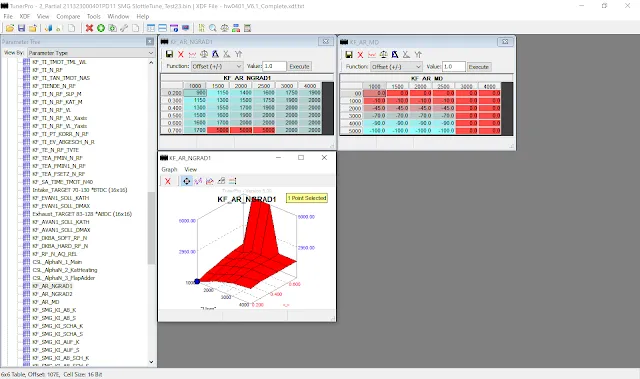Select KF_TI_TAN_TMOT_NAS in the parameter tree
Image resolution: width=640 pixels, height=379 pixels.
point(61,78)
